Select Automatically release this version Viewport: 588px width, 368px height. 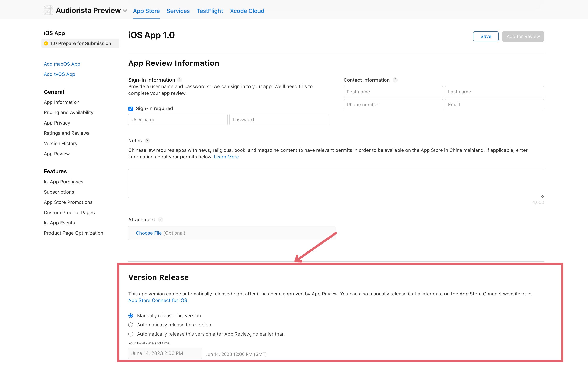click(x=131, y=325)
